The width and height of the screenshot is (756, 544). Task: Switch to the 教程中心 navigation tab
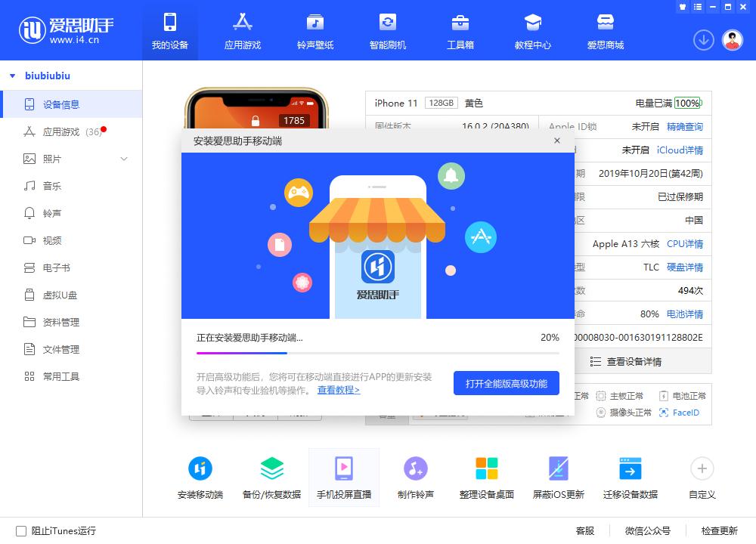pyautogui.click(x=533, y=30)
